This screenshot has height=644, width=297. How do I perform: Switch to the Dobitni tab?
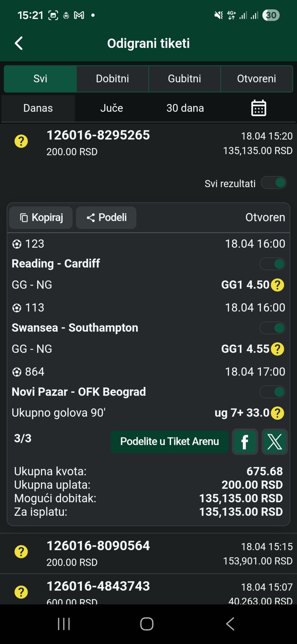(112, 79)
